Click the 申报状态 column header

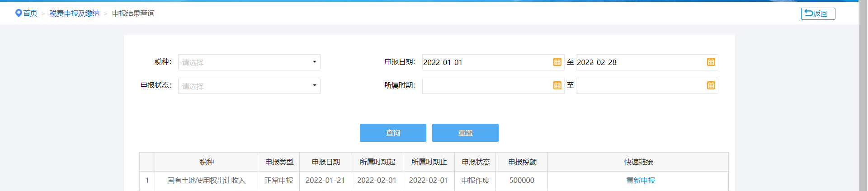point(476,162)
